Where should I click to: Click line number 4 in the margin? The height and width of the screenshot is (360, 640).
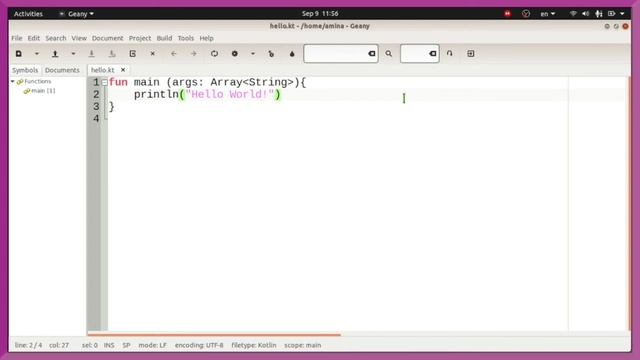click(96, 118)
